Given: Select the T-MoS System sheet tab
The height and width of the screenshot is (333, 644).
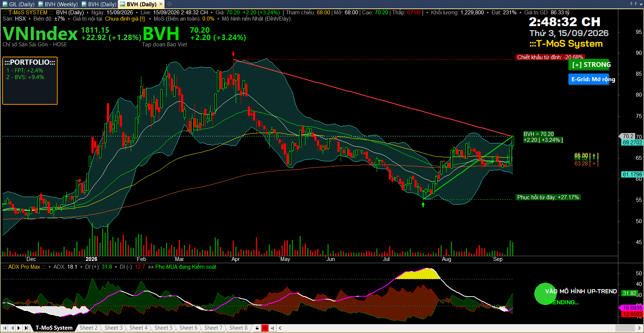Looking at the screenshot, I should [54, 328].
